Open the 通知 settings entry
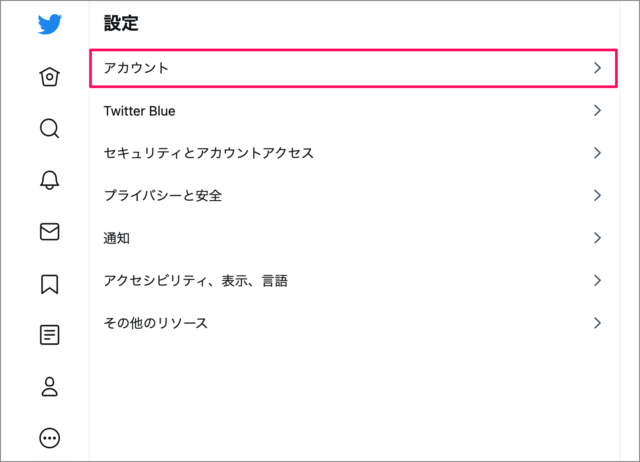640x462 pixels. [x=117, y=238]
